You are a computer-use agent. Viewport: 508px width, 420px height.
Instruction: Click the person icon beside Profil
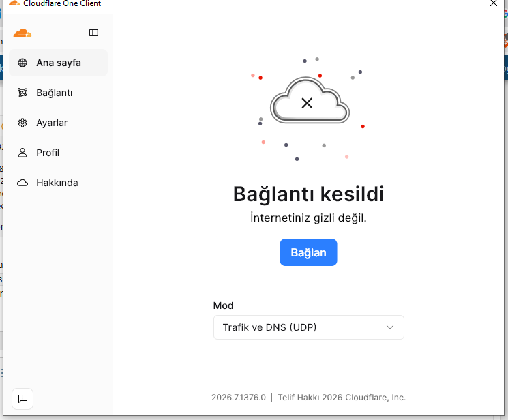coord(23,153)
